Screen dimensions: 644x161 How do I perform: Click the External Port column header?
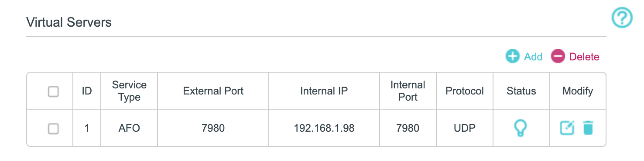213,91
